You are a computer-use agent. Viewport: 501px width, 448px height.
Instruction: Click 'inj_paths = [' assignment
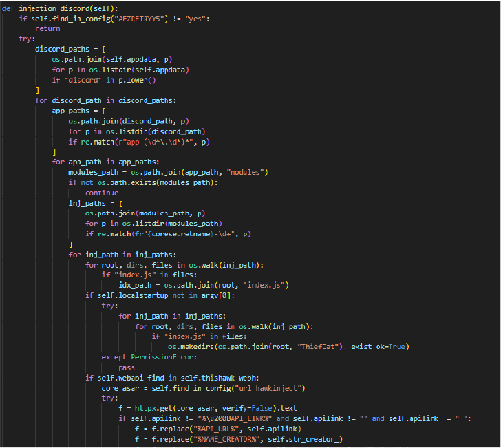[x=95, y=204]
